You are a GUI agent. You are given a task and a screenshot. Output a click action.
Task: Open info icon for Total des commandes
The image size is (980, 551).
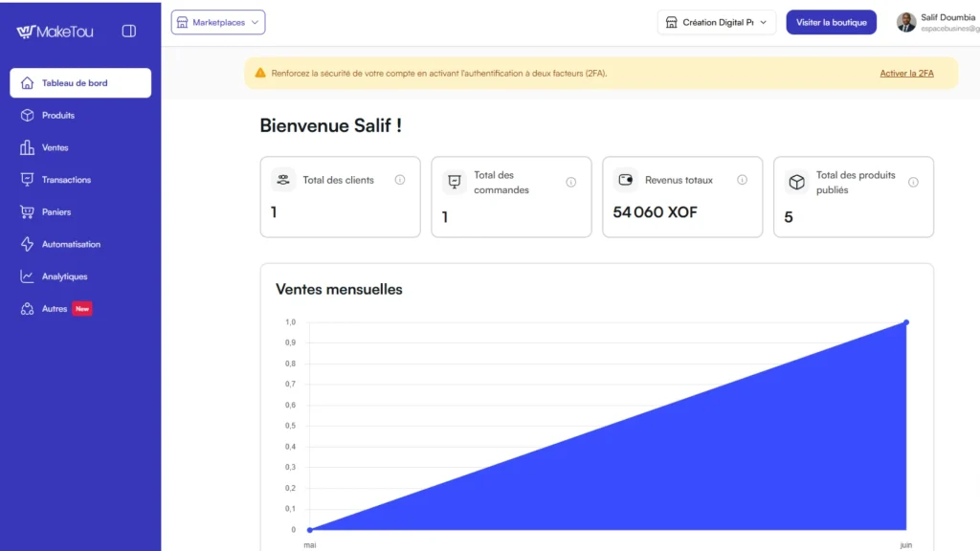(571, 183)
